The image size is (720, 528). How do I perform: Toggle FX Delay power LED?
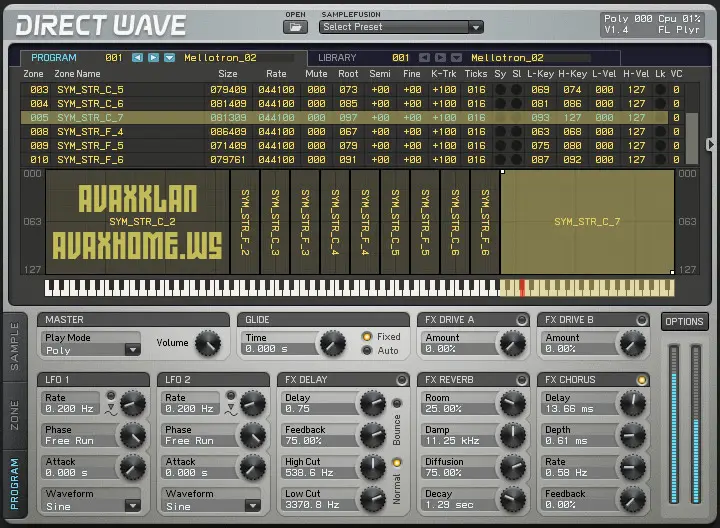(x=402, y=380)
